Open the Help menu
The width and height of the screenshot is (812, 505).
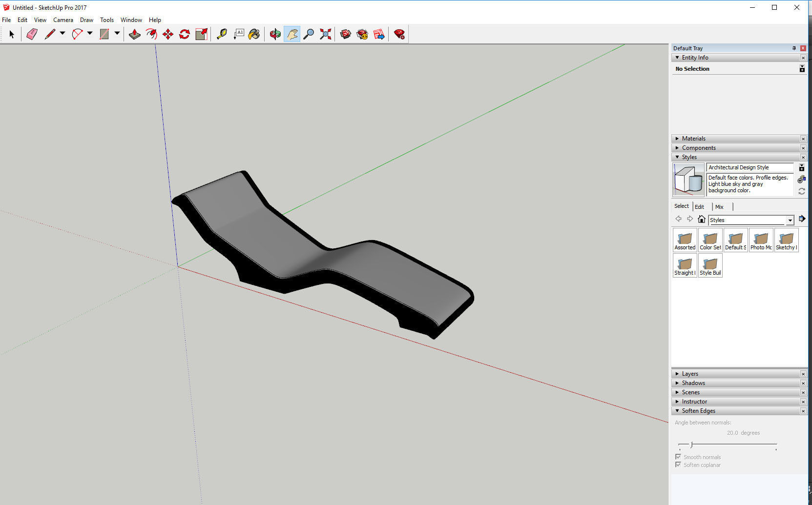pos(155,20)
